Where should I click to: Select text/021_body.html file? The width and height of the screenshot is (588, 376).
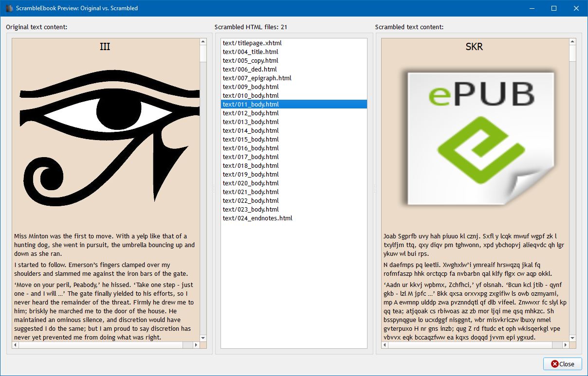294,192
